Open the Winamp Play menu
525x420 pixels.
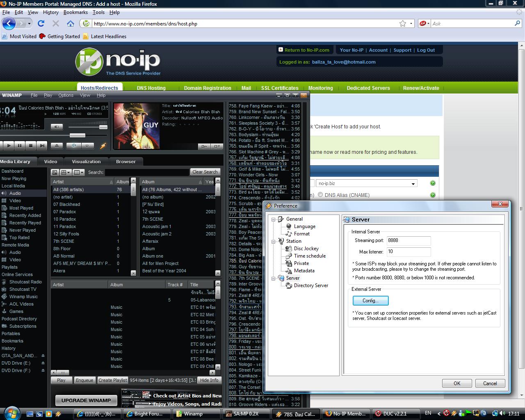pyautogui.click(x=48, y=95)
